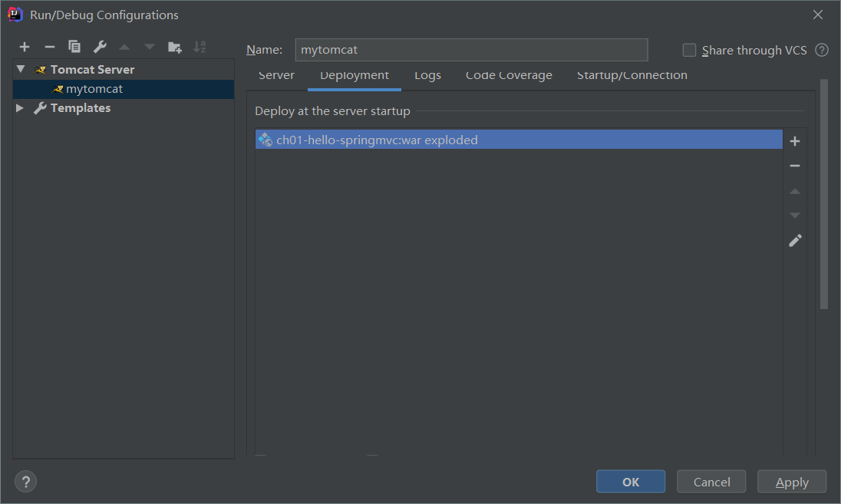Select the Templates node label
Viewport: 841px width, 504px height.
81,107
